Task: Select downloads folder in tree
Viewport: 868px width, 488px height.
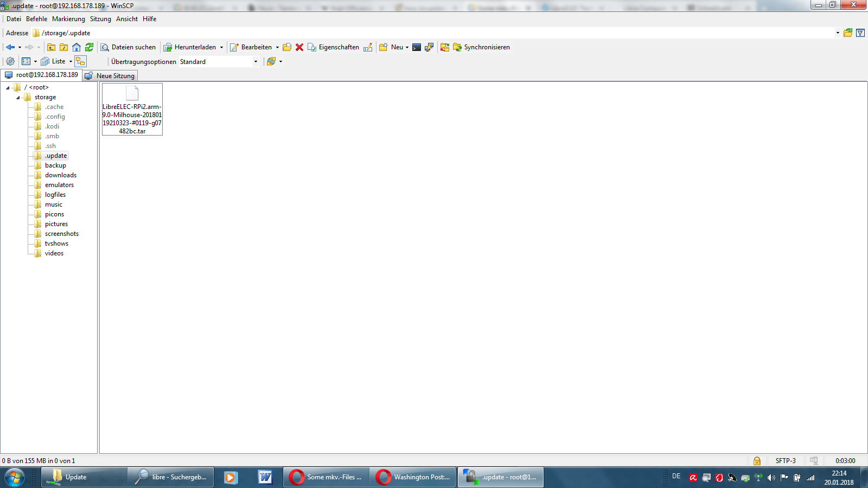Action: (x=61, y=175)
